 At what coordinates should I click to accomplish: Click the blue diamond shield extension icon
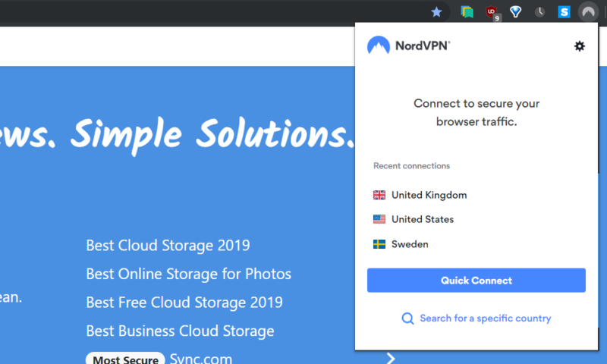tap(515, 12)
